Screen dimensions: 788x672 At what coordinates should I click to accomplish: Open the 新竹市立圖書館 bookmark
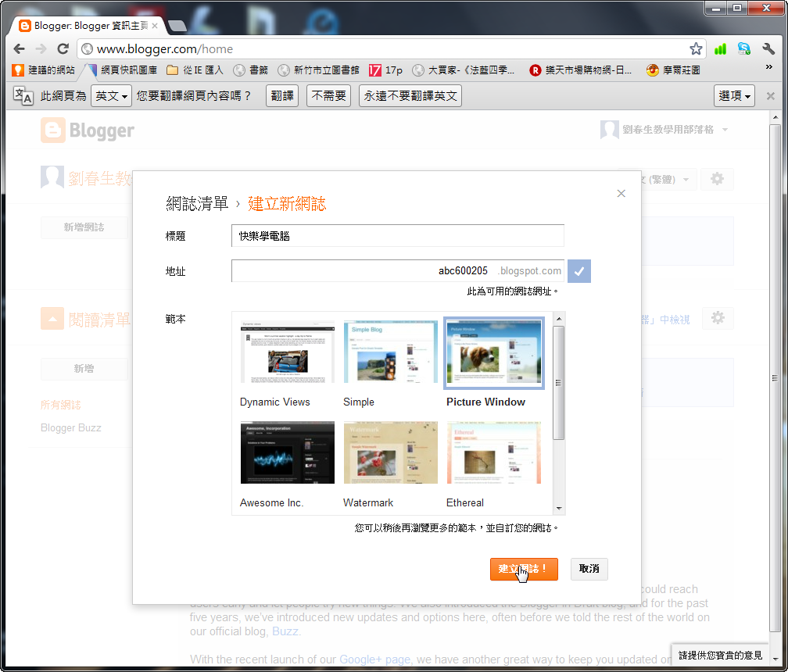[x=319, y=70]
